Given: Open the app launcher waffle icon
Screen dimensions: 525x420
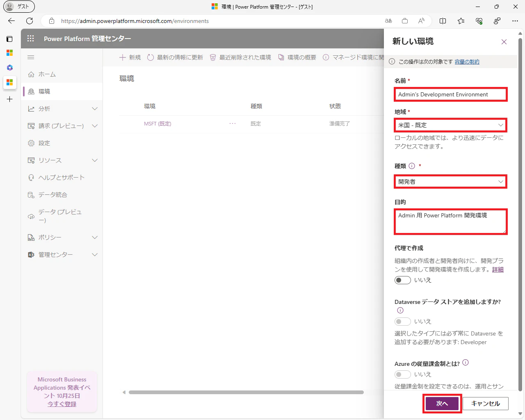Looking at the screenshot, I should click(31, 39).
